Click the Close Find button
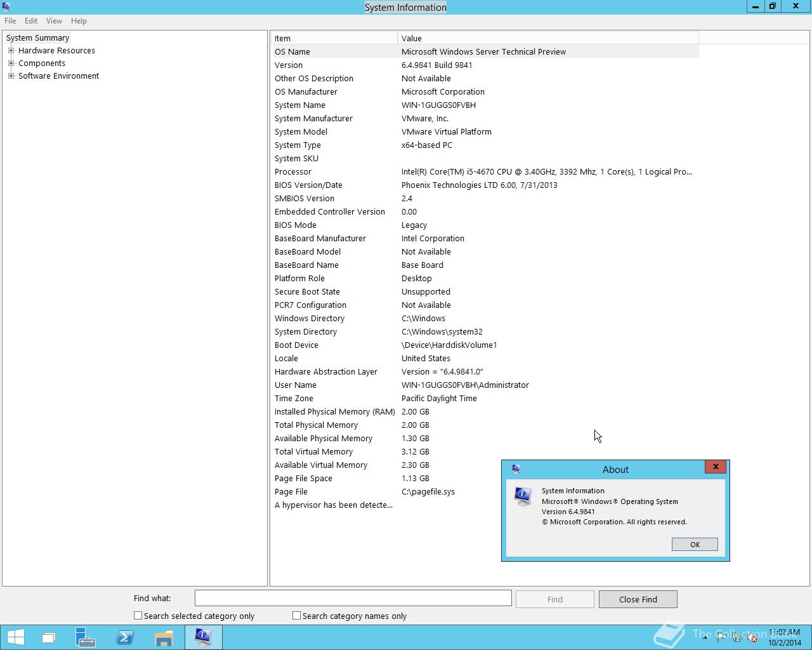812x650 pixels. coord(638,599)
